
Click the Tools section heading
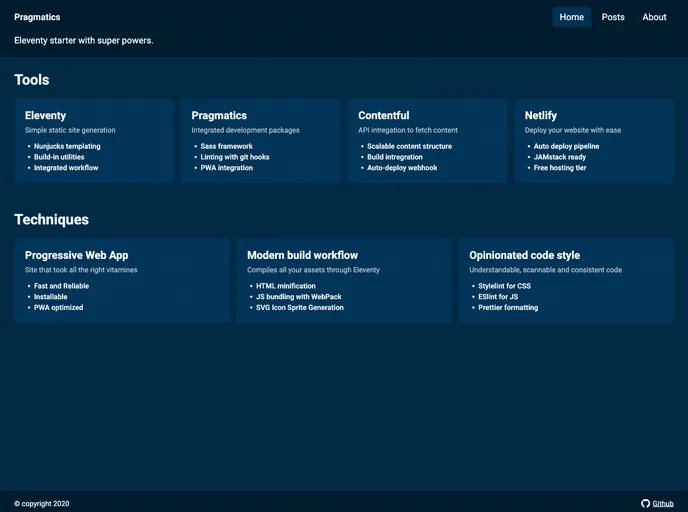[x=32, y=80]
